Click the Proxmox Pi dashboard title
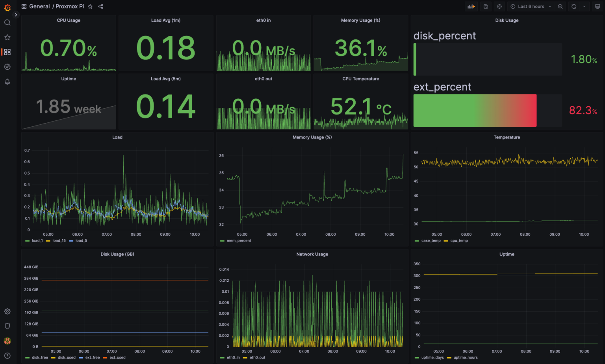605x364 pixels. click(x=70, y=7)
